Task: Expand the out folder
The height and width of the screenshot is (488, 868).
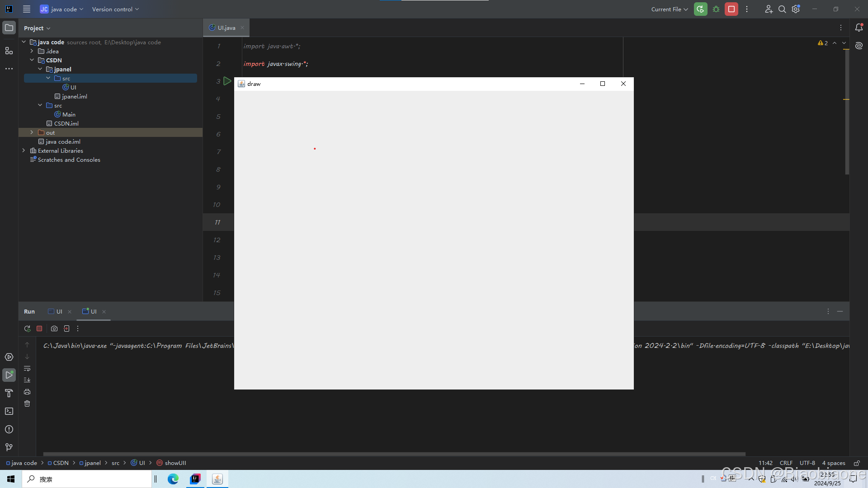Action: [32, 132]
